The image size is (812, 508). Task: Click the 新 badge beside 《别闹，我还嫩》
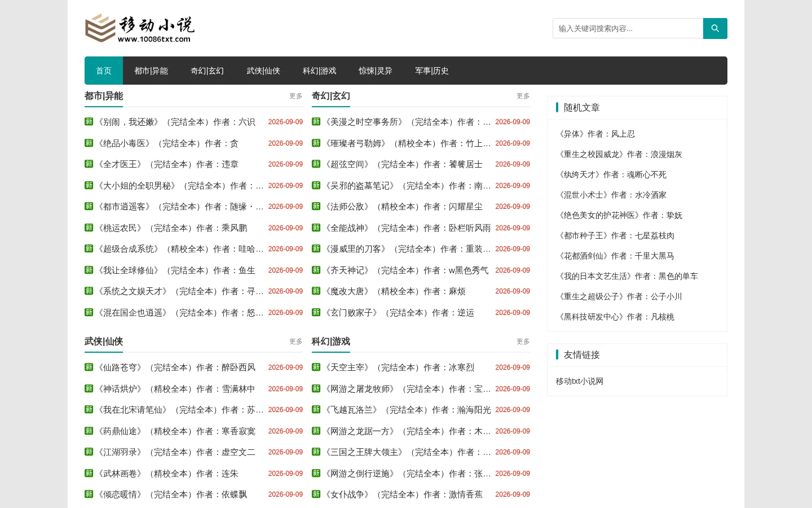89,121
